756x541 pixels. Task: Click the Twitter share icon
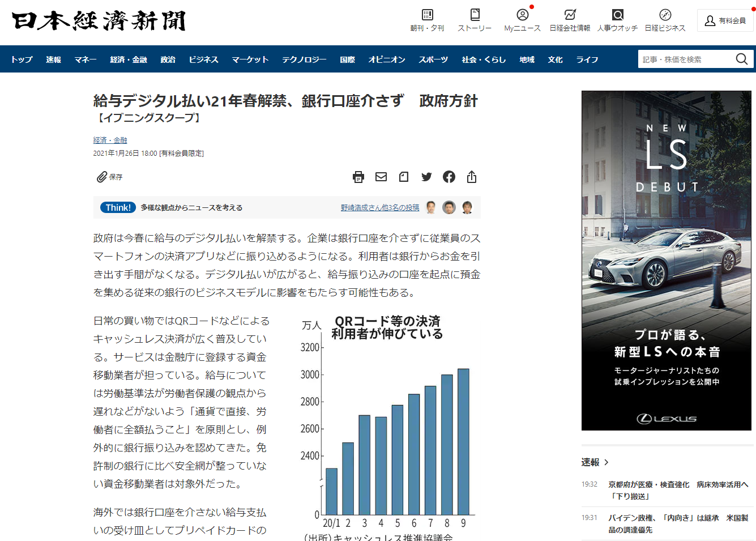point(426,177)
